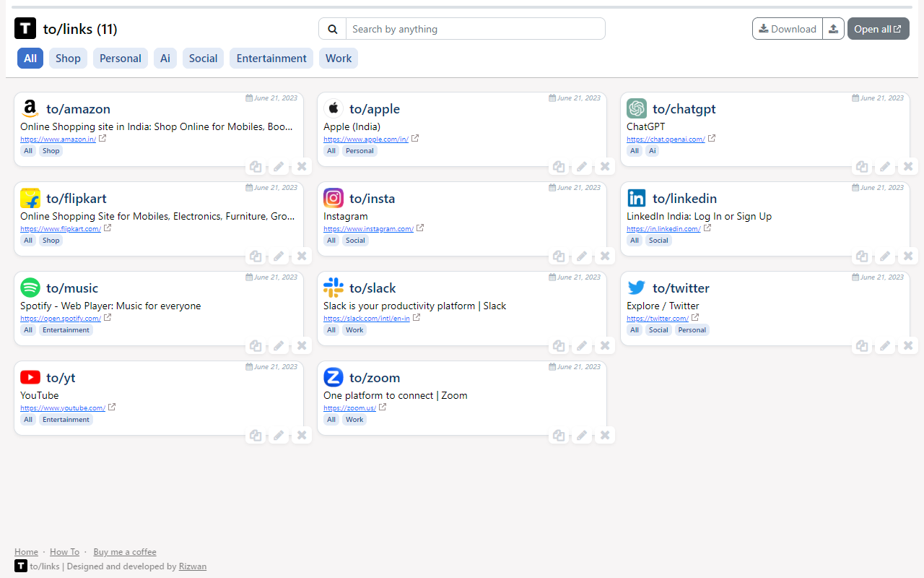924x578 pixels.
Task: Open external link icon beside amazon.in URL
Action: pyautogui.click(x=103, y=139)
